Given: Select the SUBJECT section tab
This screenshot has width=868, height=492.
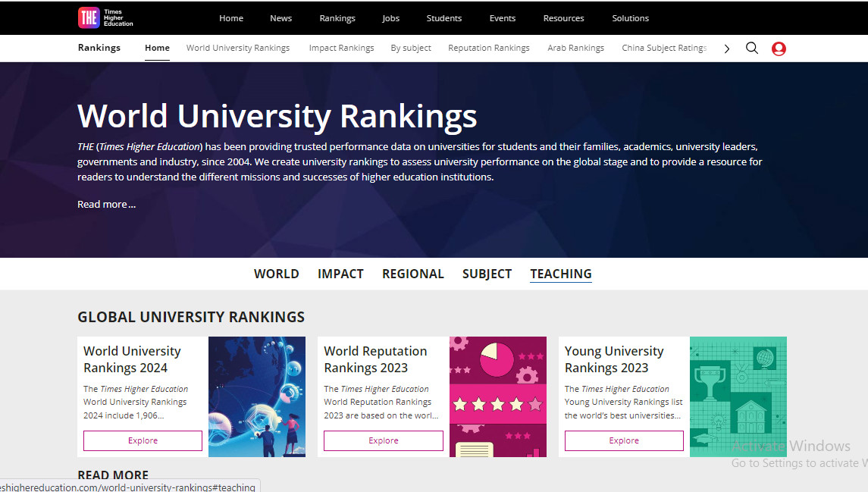Looking at the screenshot, I should click(x=487, y=274).
